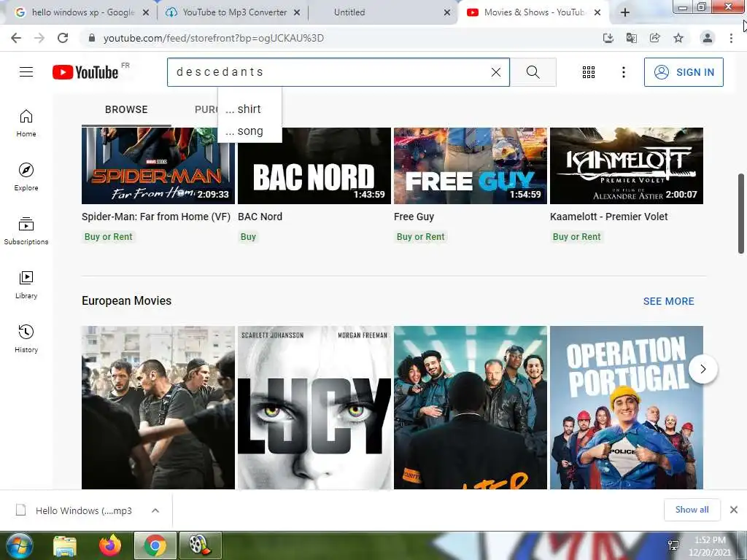The image size is (747, 560).
Task: Open a new browser tab
Action: [625, 12]
